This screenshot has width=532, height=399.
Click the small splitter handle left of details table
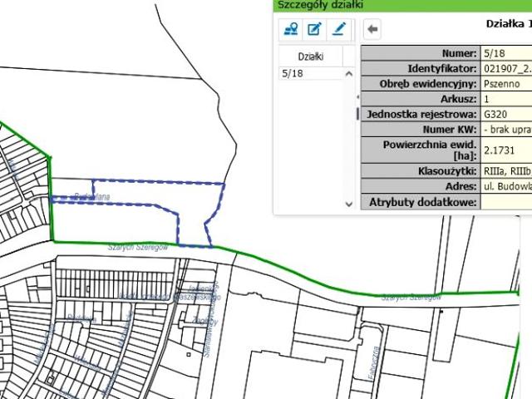[x=357, y=113]
